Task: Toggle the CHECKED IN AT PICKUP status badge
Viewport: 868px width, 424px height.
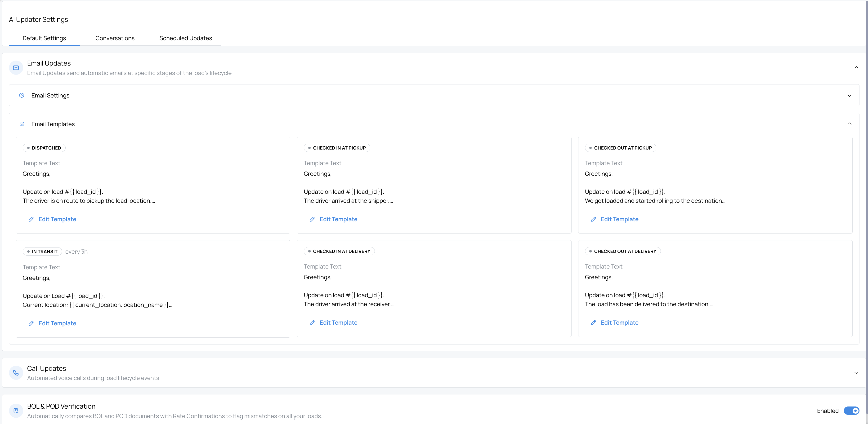Action: tap(337, 147)
